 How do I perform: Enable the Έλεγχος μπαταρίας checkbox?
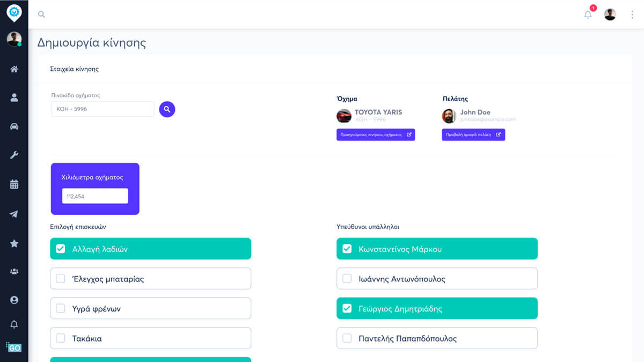coord(61,278)
